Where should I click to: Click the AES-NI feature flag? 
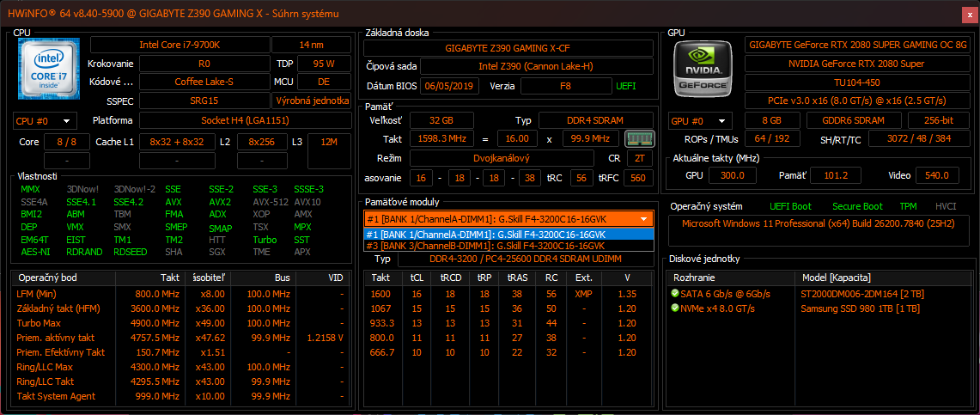click(x=35, y=252)
